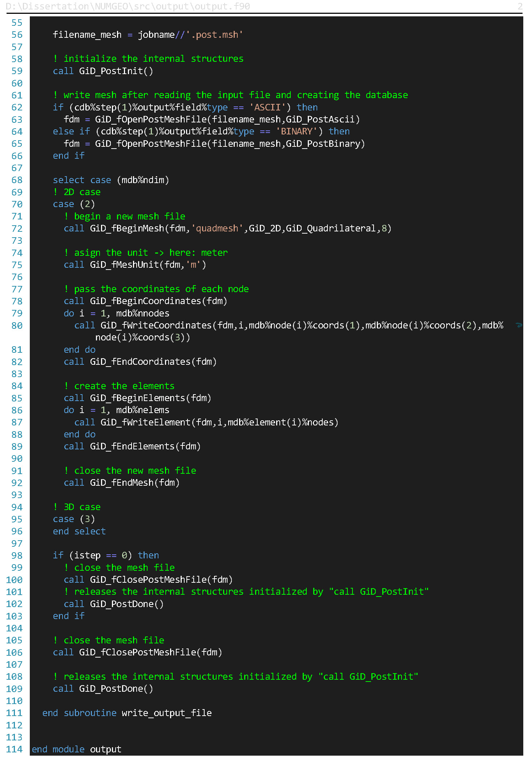Click the 'BINARY' string literal on line 64

tap(297, 131)
